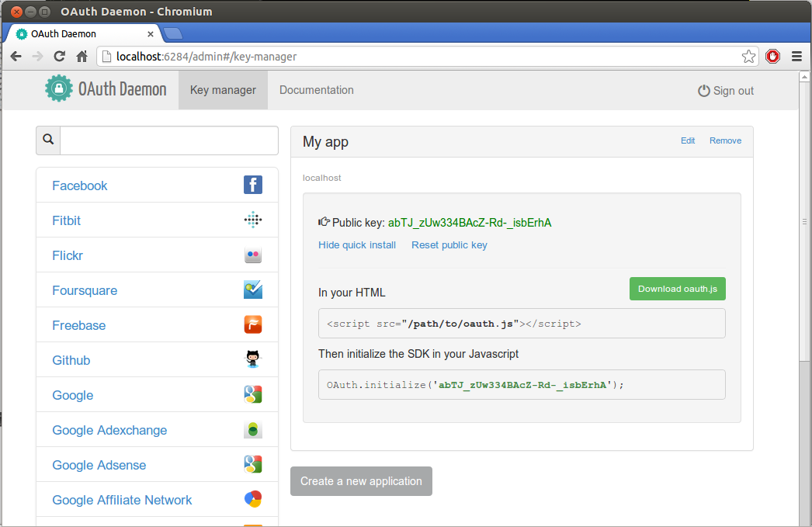Choose the Foursquare checkmark icon
This screenshot has width=812, height=527.
click(253, 290)
